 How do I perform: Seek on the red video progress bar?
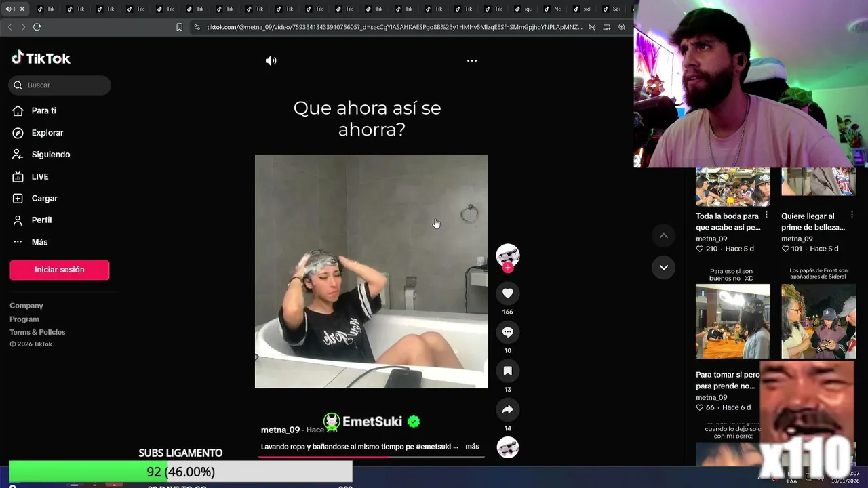[371, 457]
